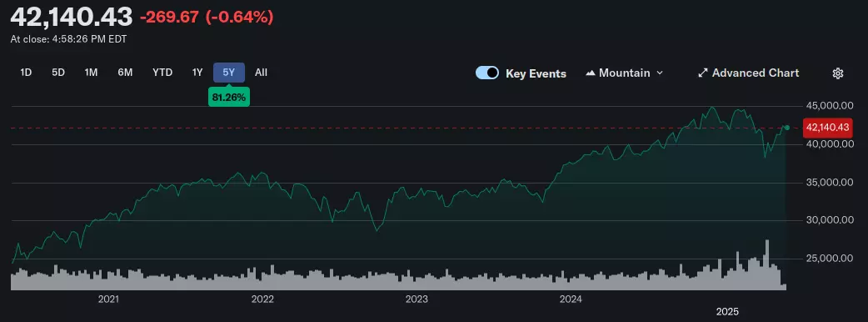Switch to the 1M range
Image resolution: width=868 pixels, height=322 pixels.
tap(91, 73)
